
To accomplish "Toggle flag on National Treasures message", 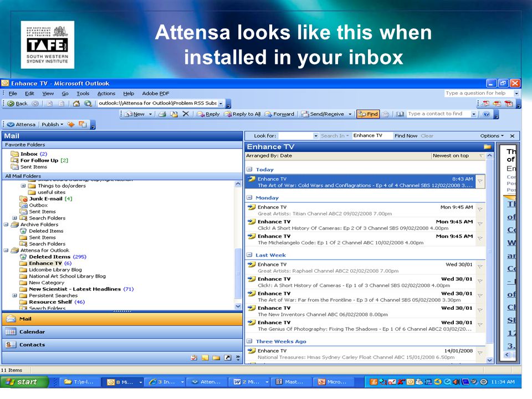I will [480, 354].
